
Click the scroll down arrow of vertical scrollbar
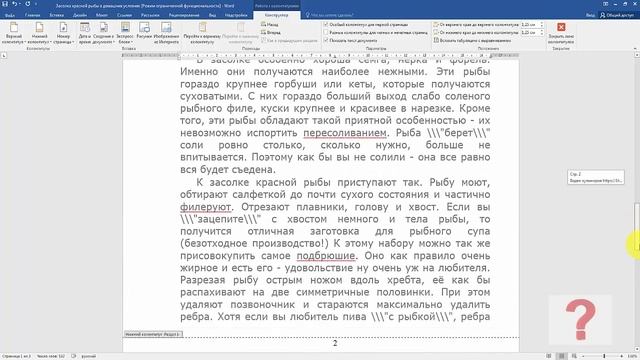(636, 350)
